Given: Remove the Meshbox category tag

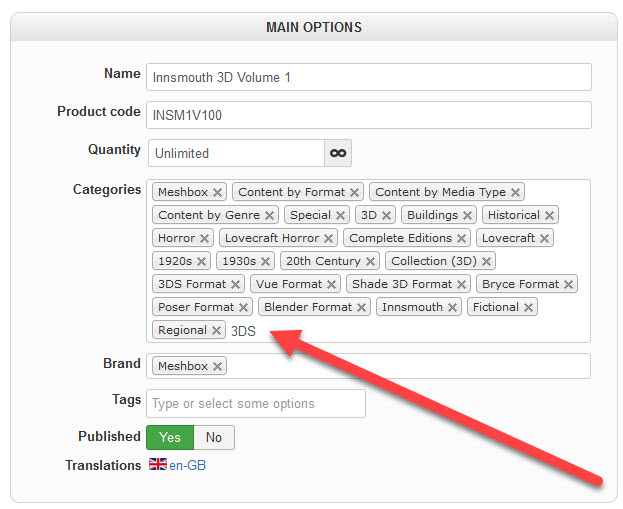Looking at the screenshot, I should pos(217,192).
